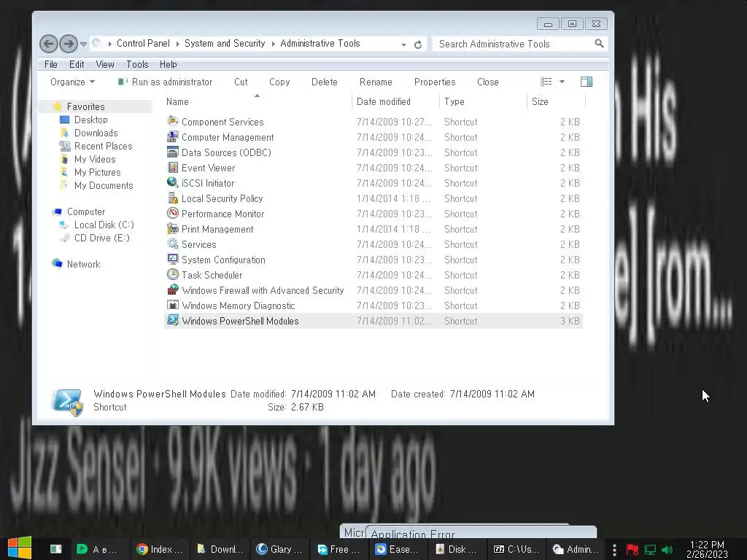Viewport: 747px width, 560px height.
Task: Expand breadcrumb arrow after Control Panel
Action: pyautogui.click(x=177, y=44)
